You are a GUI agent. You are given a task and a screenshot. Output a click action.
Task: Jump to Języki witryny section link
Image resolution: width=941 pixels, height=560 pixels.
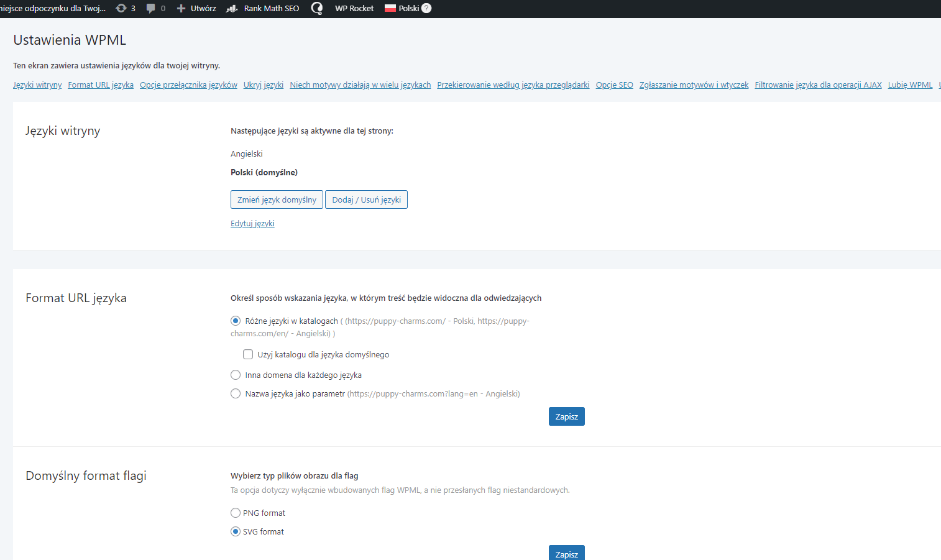click(37, 85)
